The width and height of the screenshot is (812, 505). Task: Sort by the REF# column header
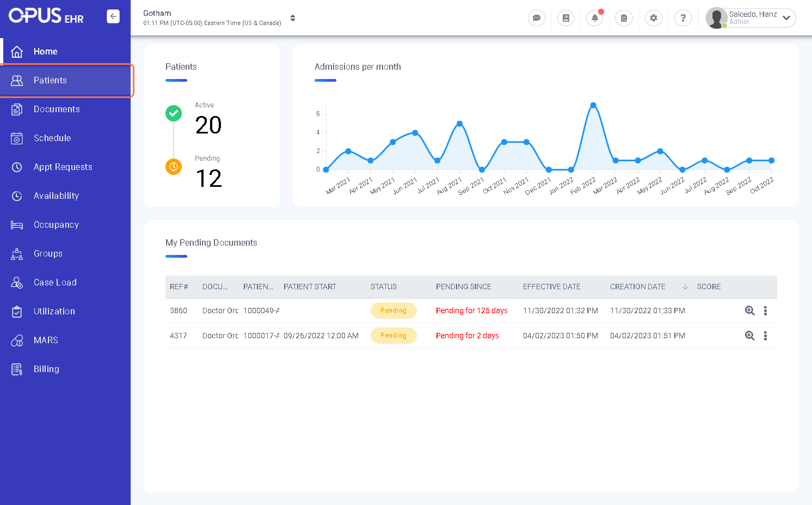(x=179, y=287)
